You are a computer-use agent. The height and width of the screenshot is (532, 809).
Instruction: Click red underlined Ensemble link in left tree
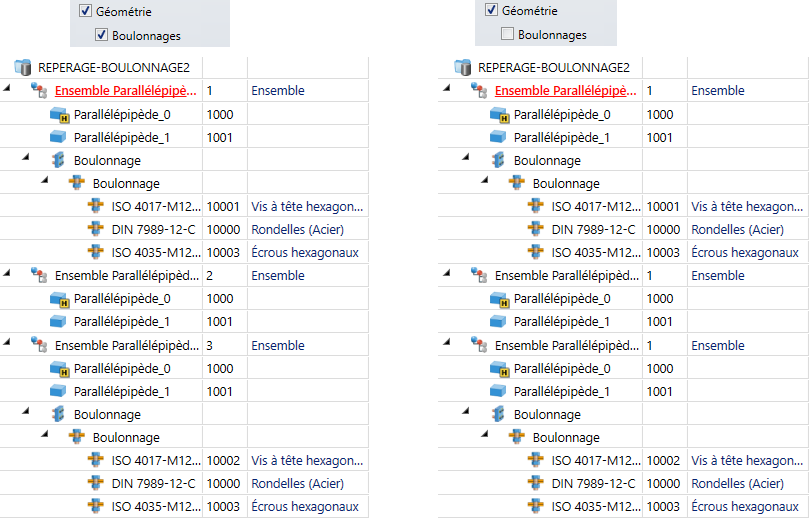click(x=125, y=91)
